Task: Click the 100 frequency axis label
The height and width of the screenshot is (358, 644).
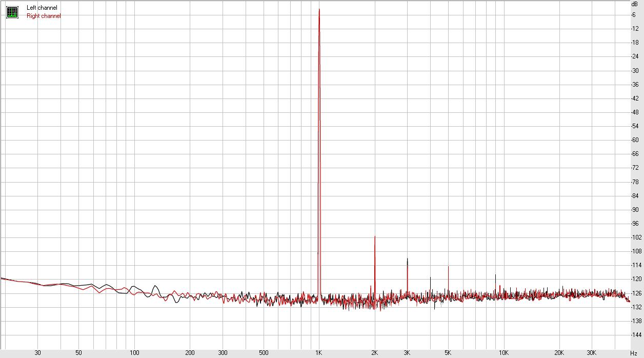Action: (x=134, y=353)
